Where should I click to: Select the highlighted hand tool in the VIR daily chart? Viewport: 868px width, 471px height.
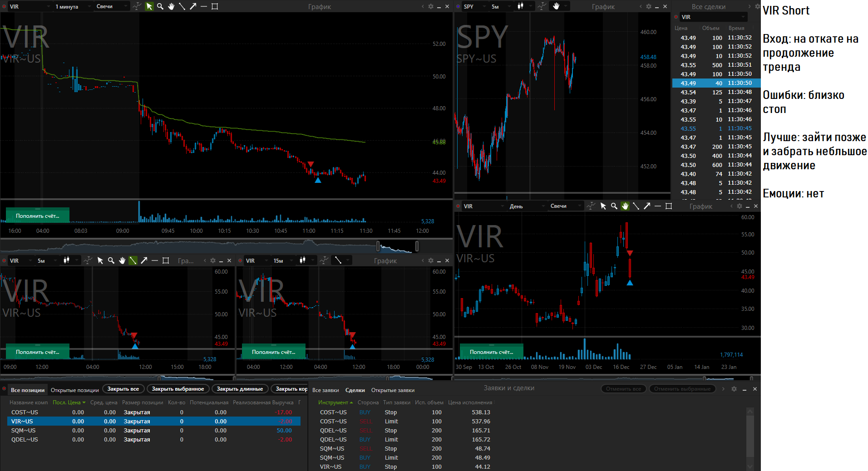(625, 206)
